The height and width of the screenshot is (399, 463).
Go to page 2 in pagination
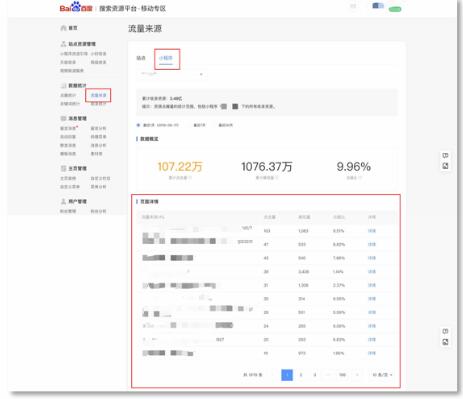(301, 375)
